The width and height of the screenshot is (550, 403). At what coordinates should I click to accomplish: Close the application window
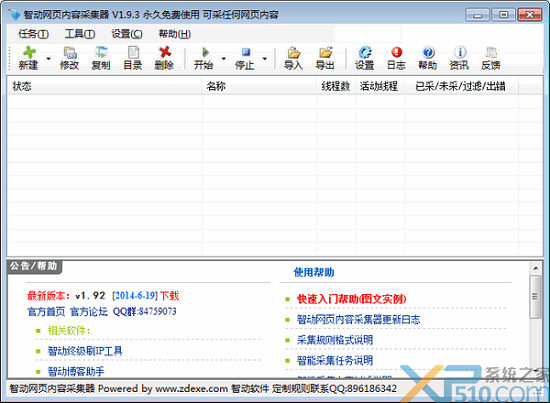(x=530, y=15)
